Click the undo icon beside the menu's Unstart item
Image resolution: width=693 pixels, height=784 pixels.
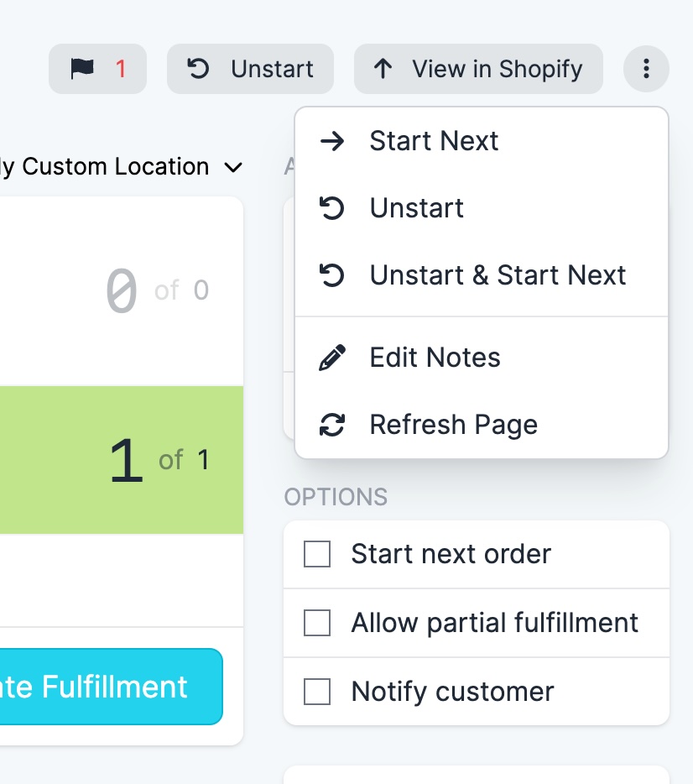[x=332, y=208]
